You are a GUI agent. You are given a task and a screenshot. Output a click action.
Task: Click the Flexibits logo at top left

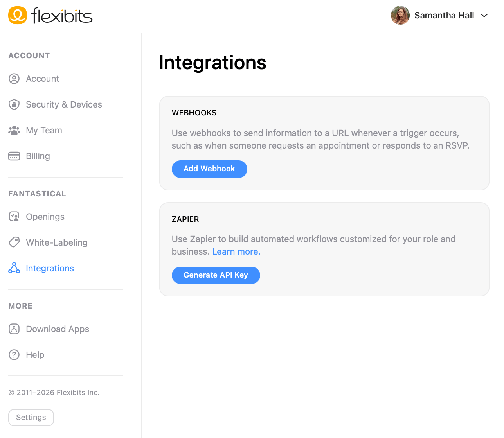50,15
